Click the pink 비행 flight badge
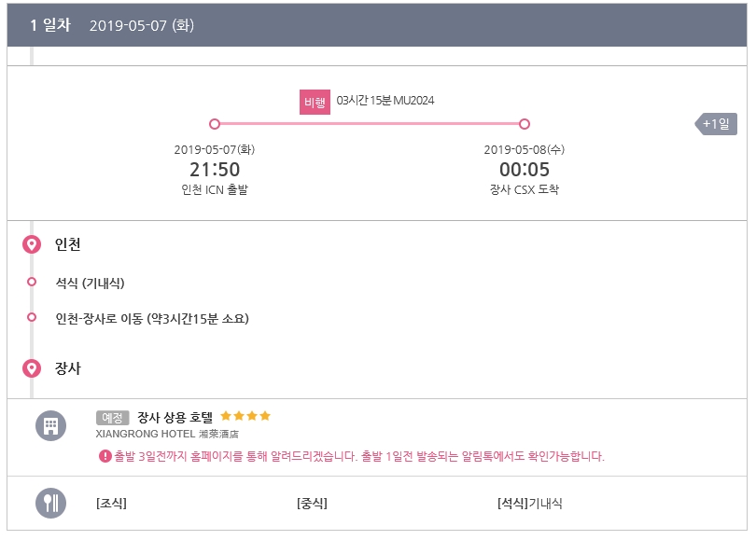Viewport: 756px width, 540px height. click(315, 102)
